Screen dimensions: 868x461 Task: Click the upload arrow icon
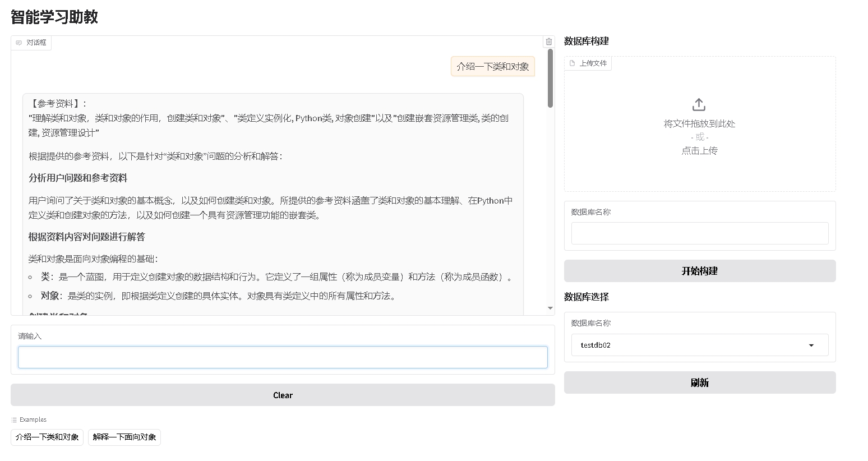[699, 105]
